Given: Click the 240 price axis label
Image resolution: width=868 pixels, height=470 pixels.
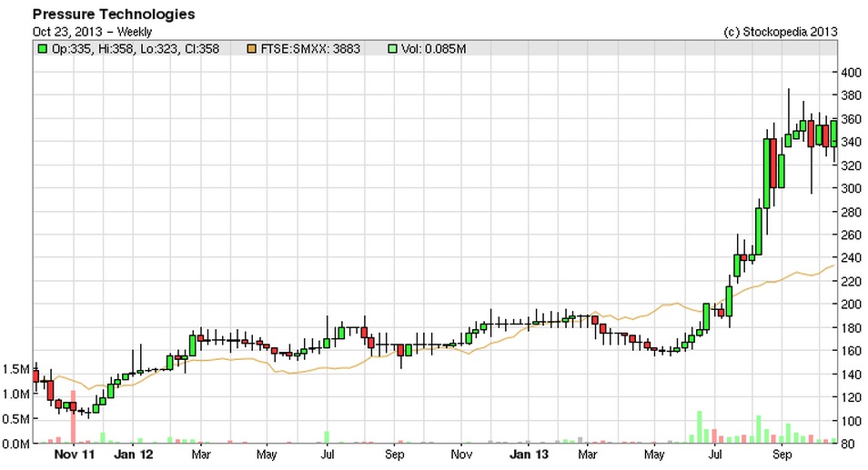Looking at the screenshot, I should pyautogui.click(x=851, y=257).
